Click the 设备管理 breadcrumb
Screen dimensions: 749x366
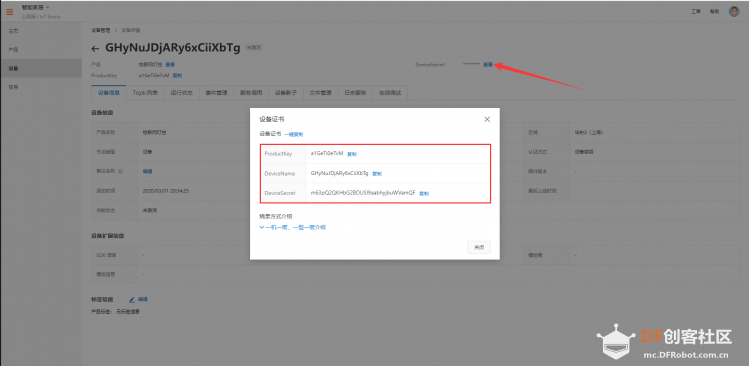click(101, 30)
